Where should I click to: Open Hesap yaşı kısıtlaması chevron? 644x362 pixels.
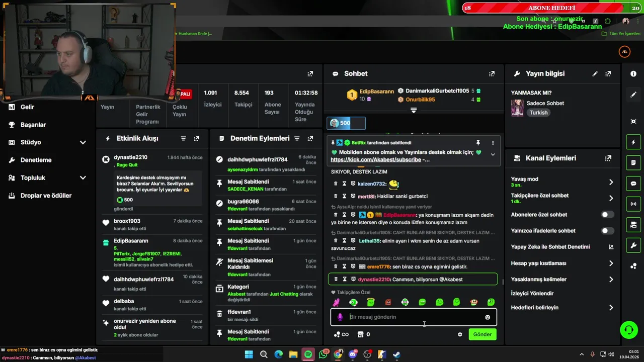tap(611, 263)
